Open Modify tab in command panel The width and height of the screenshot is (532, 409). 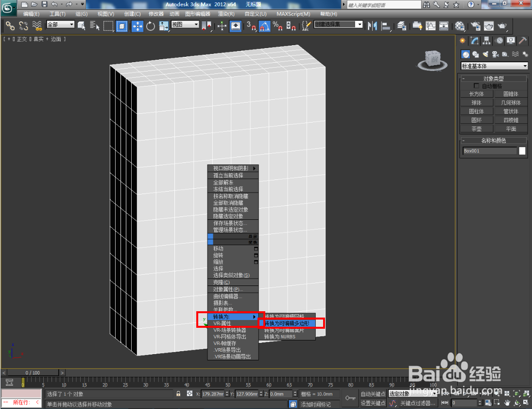pos(474,41)
